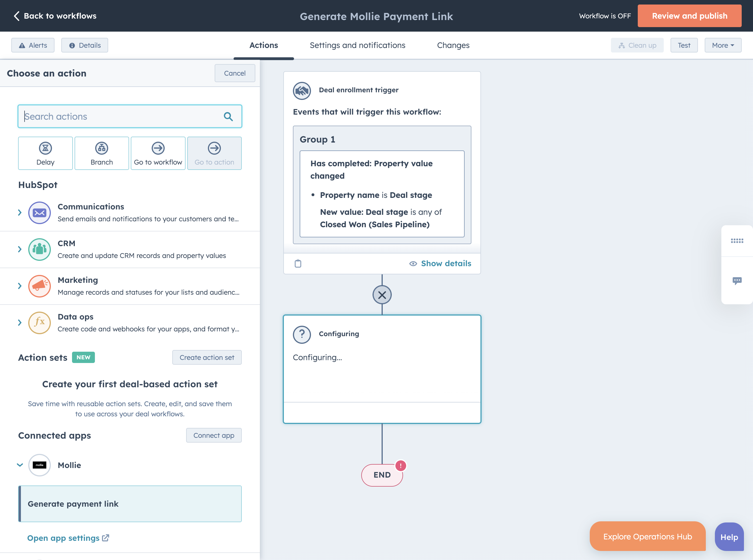Click the Data ops fx icon
The width and height of the screenshot is (753, 560).
point(39,323)
